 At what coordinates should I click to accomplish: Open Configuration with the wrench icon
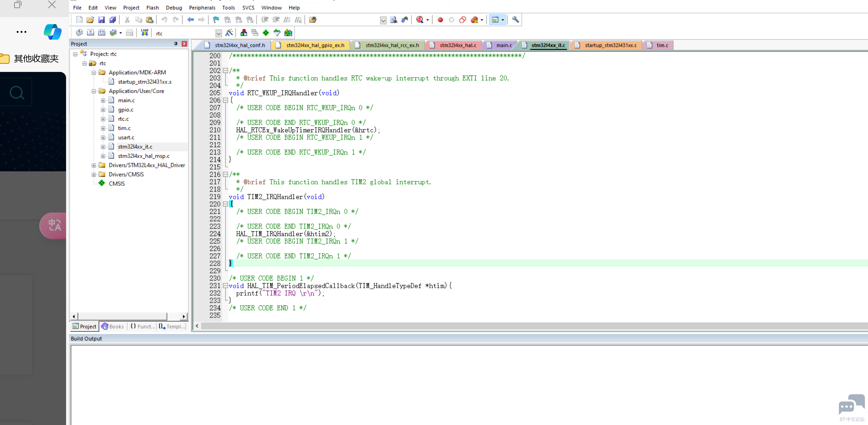[515, 20]
